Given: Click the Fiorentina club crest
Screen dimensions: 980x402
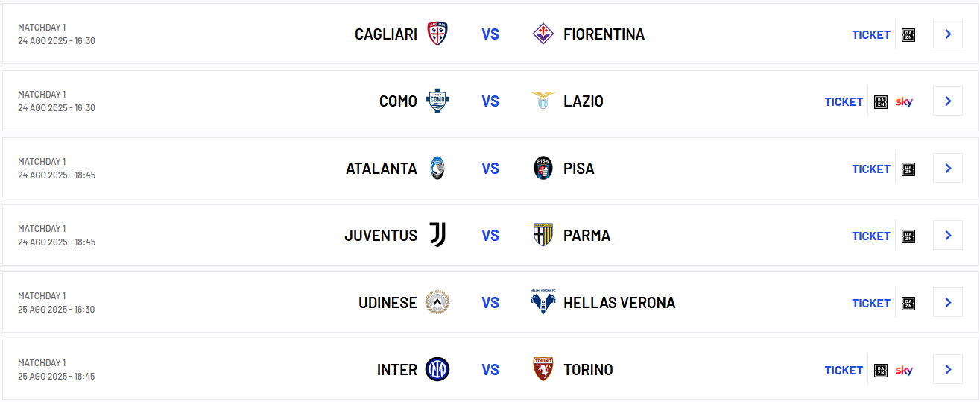Looking at the screenshot, I should pyautogui.click(x=543, y=34).
